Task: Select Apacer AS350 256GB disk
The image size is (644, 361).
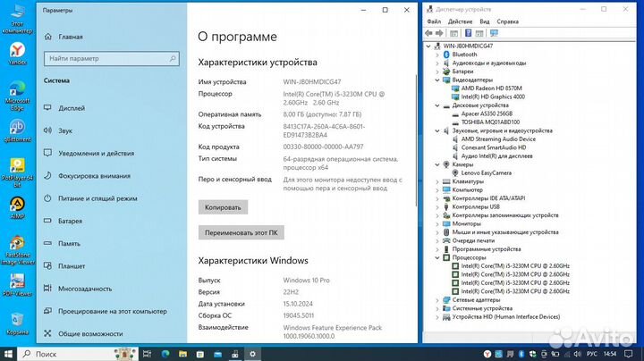Action: [x=487, y=113]
